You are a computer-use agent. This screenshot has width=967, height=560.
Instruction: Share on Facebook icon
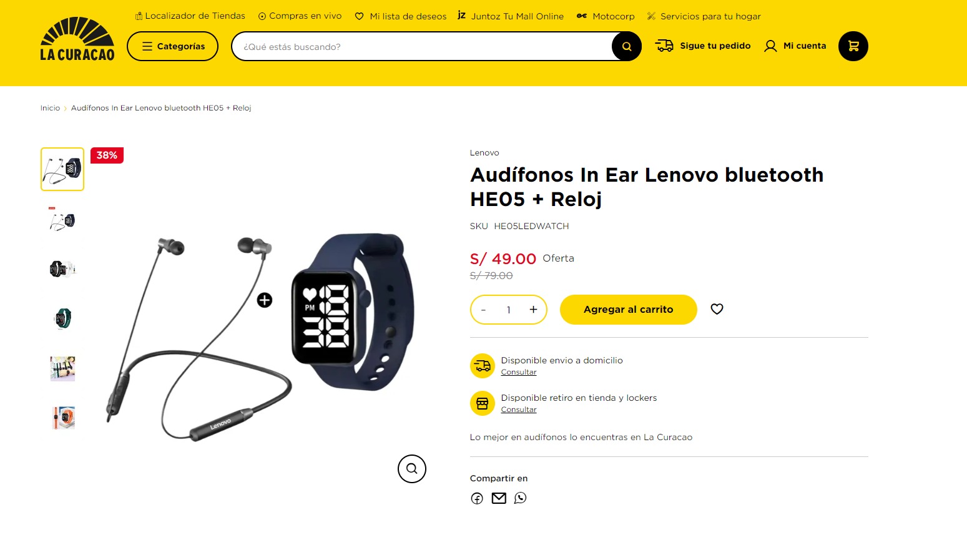[x=477, y=498]
